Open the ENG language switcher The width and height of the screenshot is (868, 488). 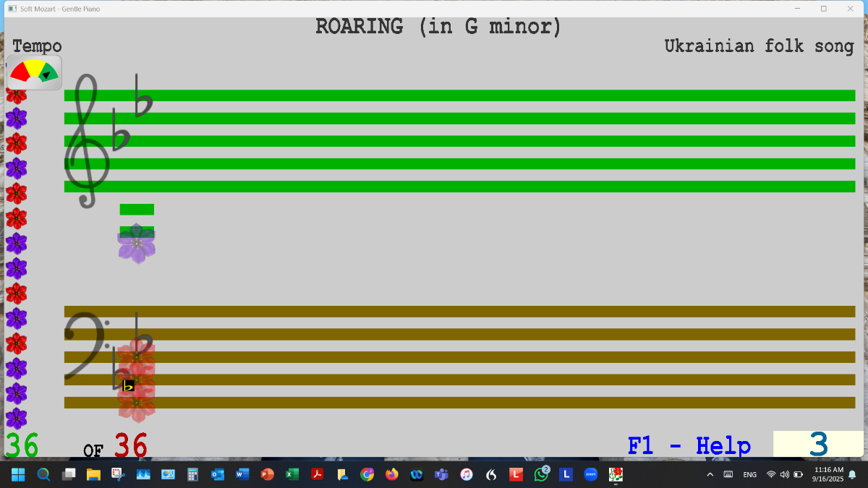click(749, 475)
